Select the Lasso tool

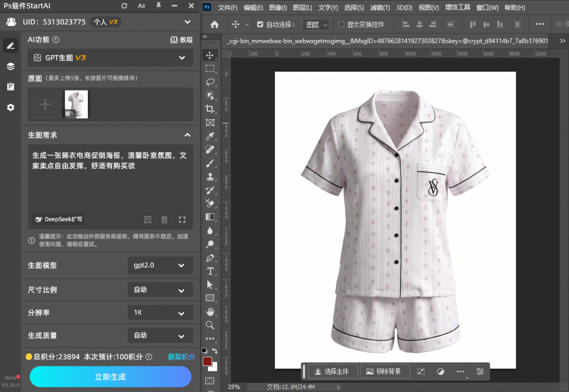click(x=209, y=82)
